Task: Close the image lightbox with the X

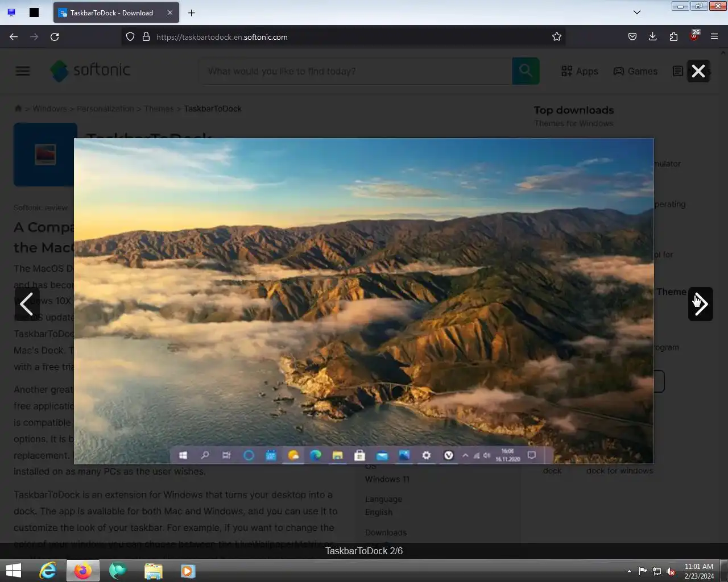Action: pyautogui.click(x=698, y=71)
